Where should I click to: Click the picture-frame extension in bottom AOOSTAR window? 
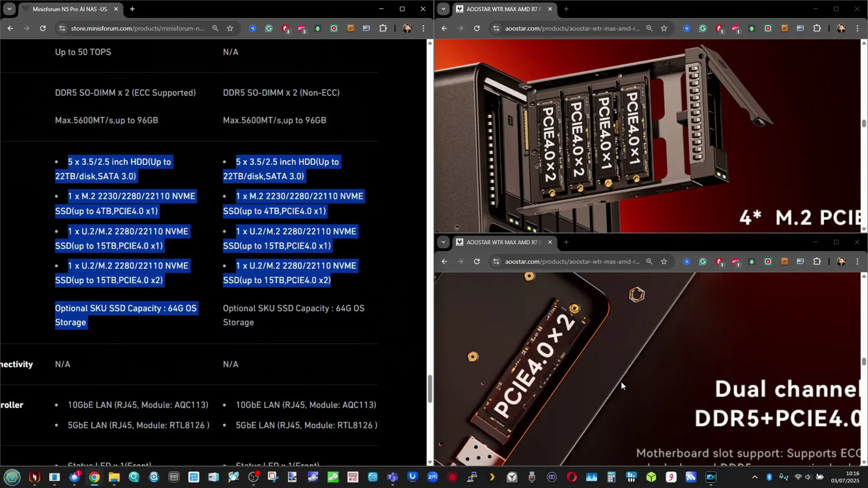point(801,262)
